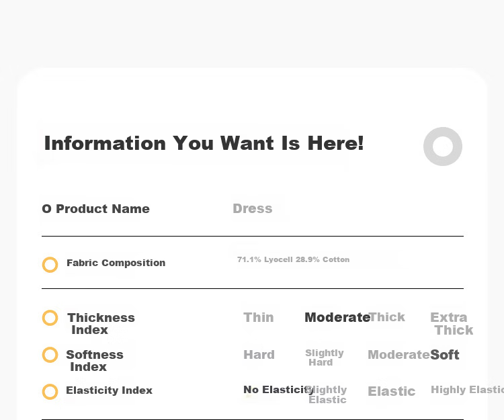
Task: Select the 'Highly Elastic' option
Action: (467, 390)
